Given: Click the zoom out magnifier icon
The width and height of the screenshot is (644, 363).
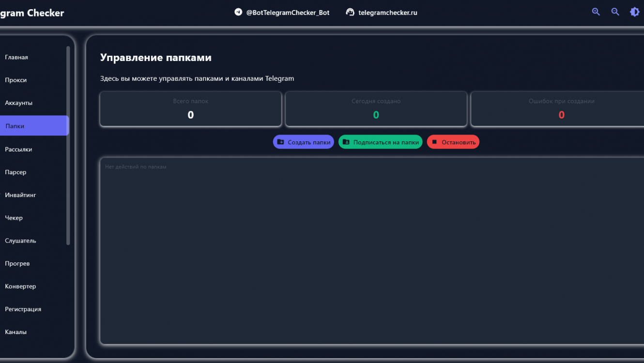Looking at the screenshot, I should point(615,12).
